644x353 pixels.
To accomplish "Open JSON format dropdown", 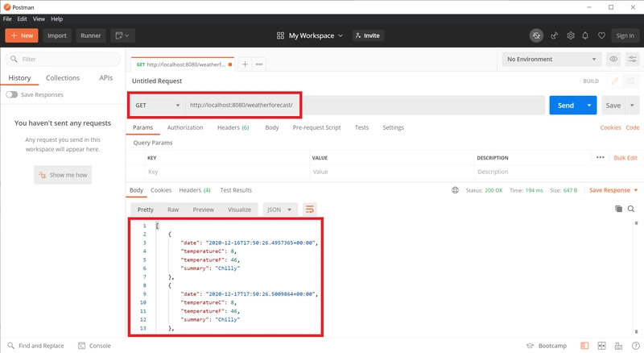I will tap(279, 210).
